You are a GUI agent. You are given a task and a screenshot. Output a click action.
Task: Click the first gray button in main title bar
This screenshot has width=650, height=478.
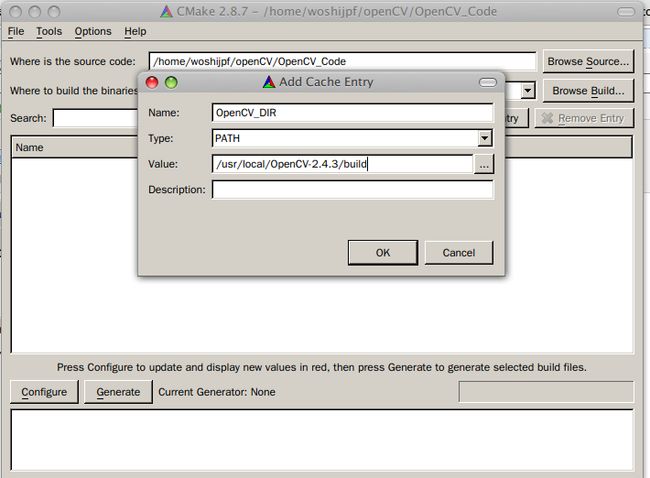tap(15, 12)
